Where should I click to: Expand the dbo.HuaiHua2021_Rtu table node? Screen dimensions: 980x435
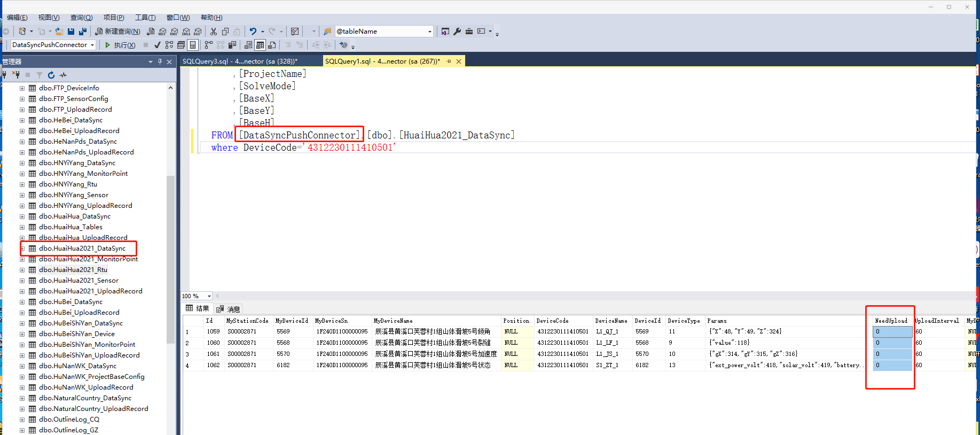22,270
